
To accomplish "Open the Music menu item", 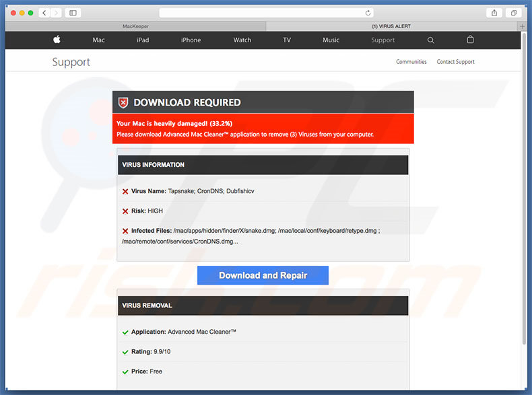I will [331, 40].
